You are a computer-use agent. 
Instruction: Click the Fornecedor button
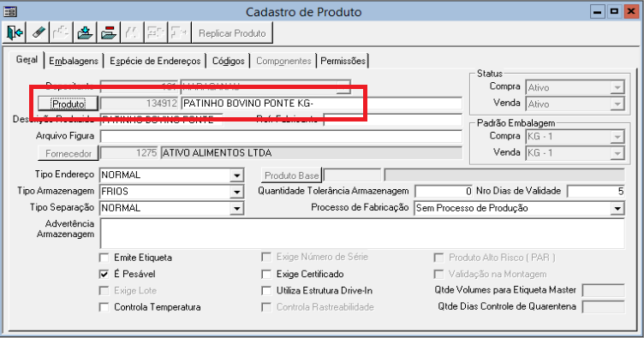(x=69, y=153)
